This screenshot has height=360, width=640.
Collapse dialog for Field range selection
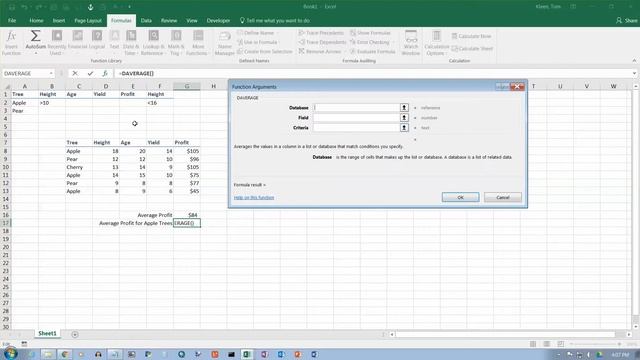pos(404,118)
